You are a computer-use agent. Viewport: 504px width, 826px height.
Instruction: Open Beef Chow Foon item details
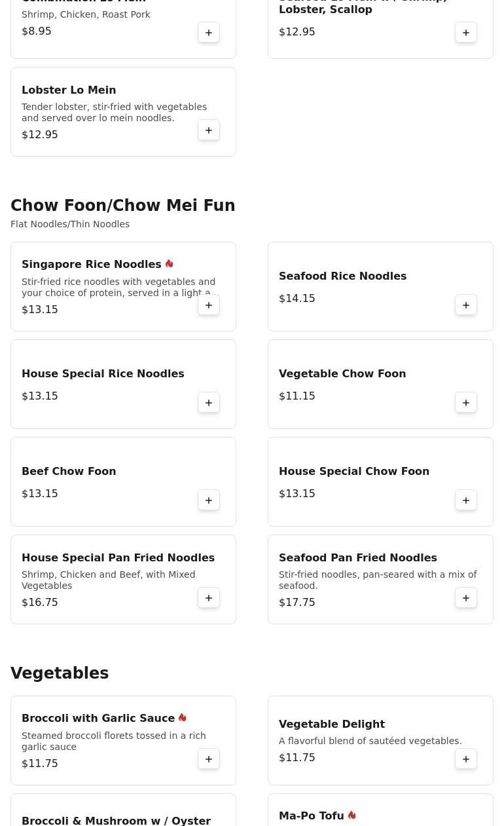pos(69,471)
